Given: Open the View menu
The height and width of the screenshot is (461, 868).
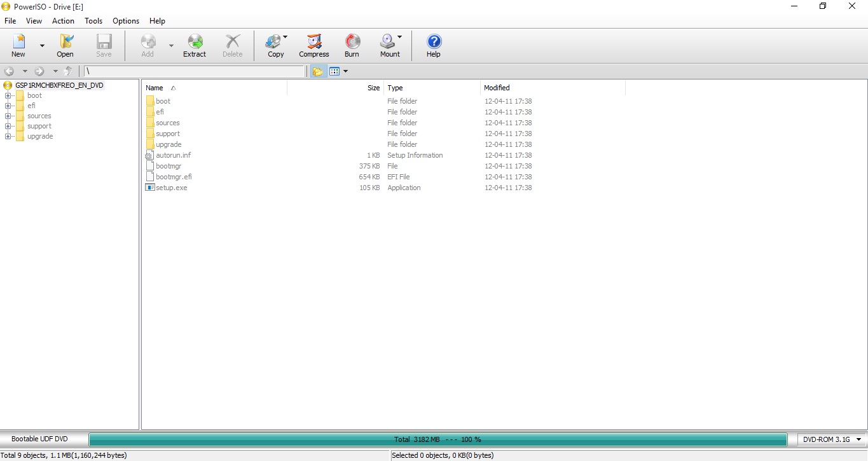Looking at the screenshot, I should [x=34, y=21].
